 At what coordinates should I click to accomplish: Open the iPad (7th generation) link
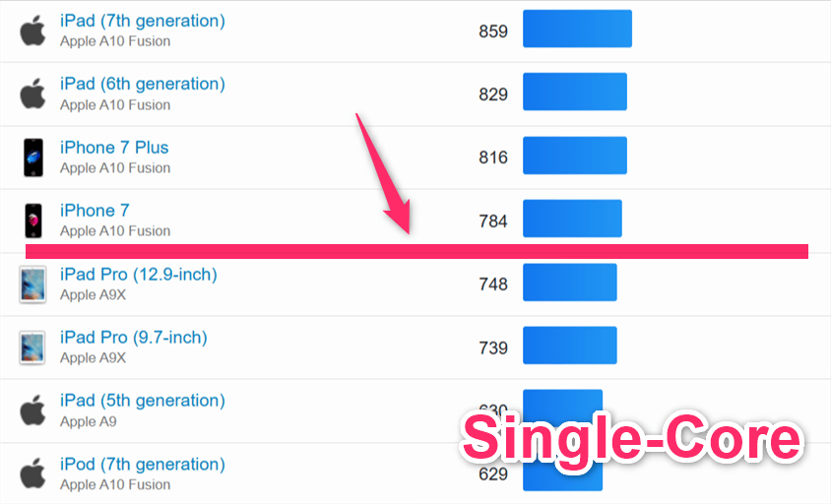coord(142,21)
